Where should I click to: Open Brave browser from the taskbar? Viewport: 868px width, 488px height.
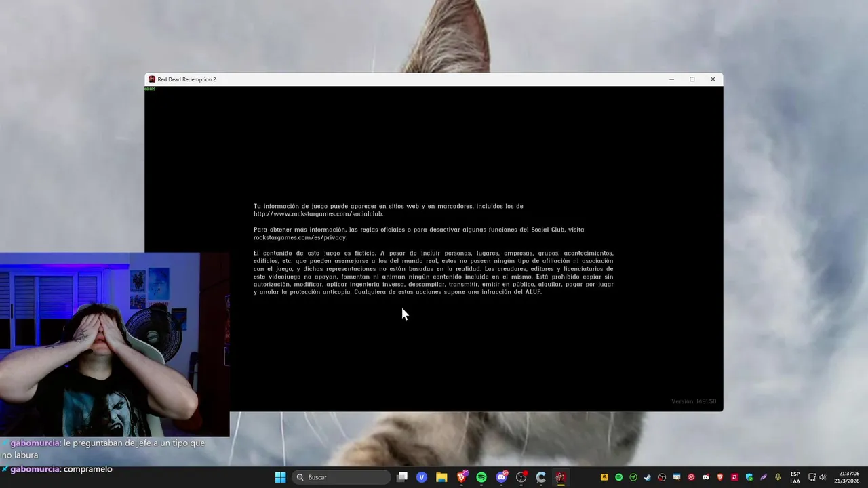[x=462, y=477]
